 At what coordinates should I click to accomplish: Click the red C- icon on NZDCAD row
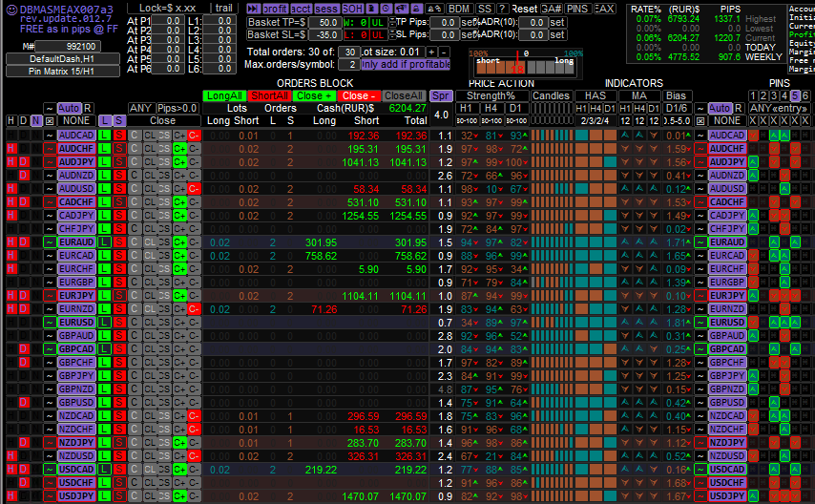click(194, 415)
